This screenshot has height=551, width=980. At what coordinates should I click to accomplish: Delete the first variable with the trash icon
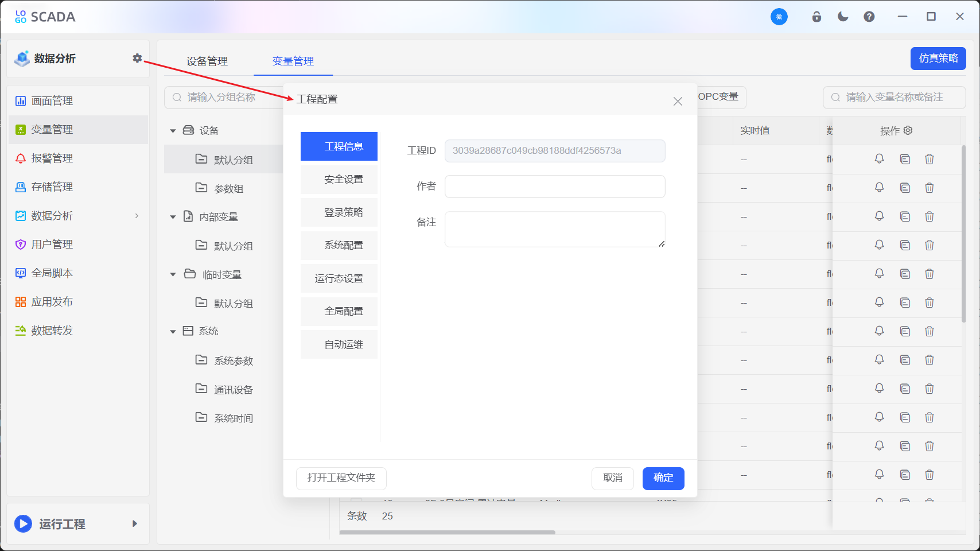[x=930, y=159]
